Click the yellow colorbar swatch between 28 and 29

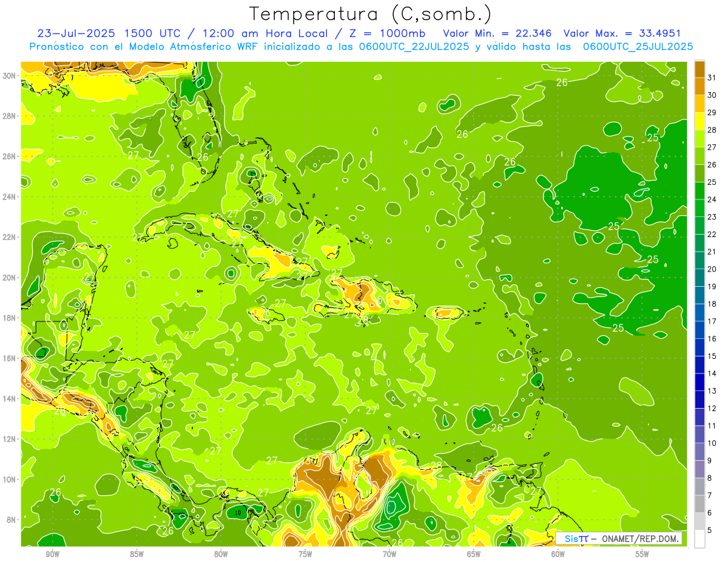(x=699, y=121)
